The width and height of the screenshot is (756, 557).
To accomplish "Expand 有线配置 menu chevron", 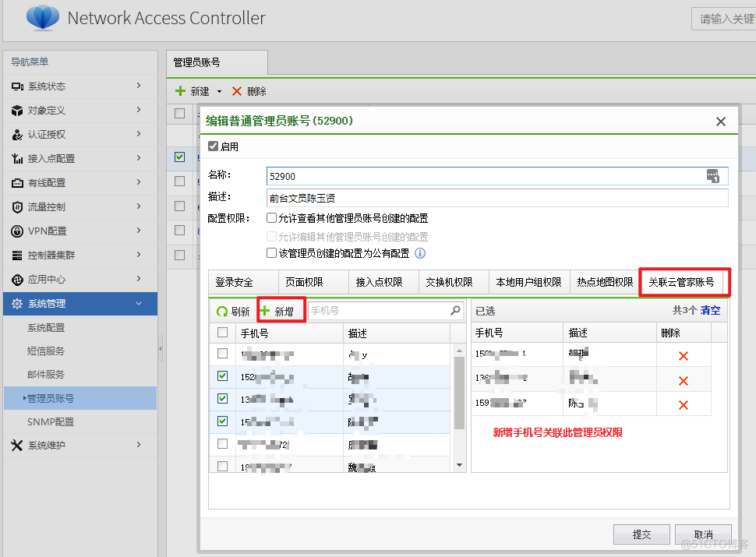I will click(139, 182).
